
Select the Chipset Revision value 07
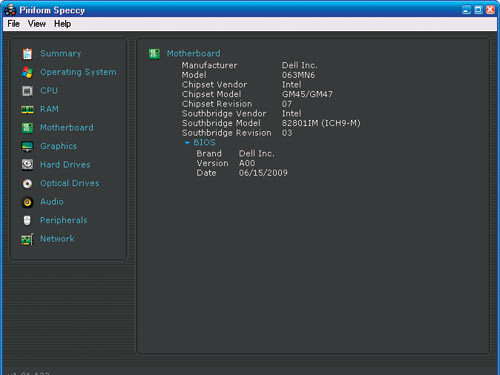tap(287, 104)
